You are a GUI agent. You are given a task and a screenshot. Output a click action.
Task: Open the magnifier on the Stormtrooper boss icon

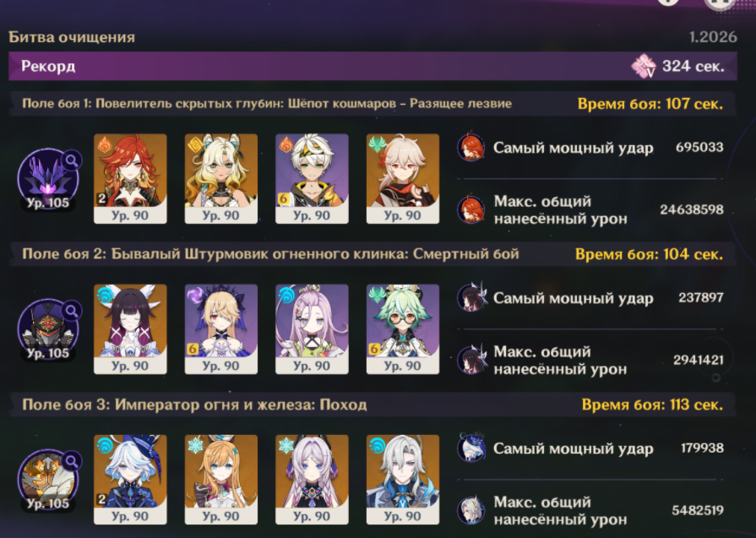point(72,311)
